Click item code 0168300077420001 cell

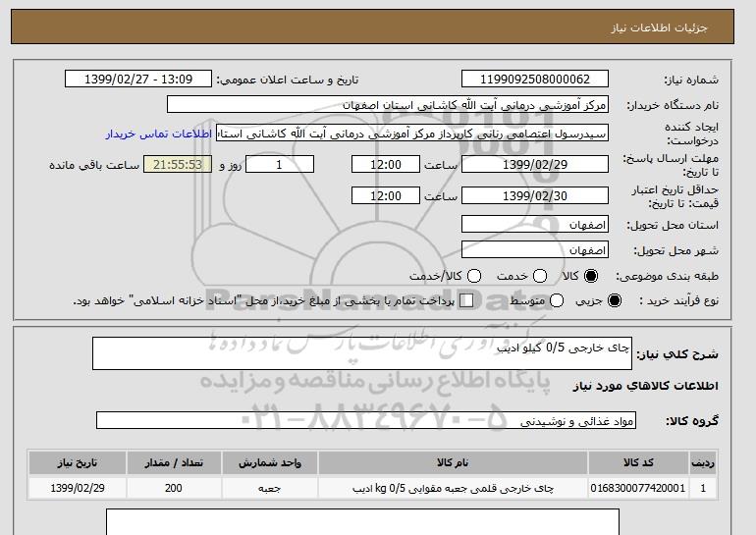638,488
